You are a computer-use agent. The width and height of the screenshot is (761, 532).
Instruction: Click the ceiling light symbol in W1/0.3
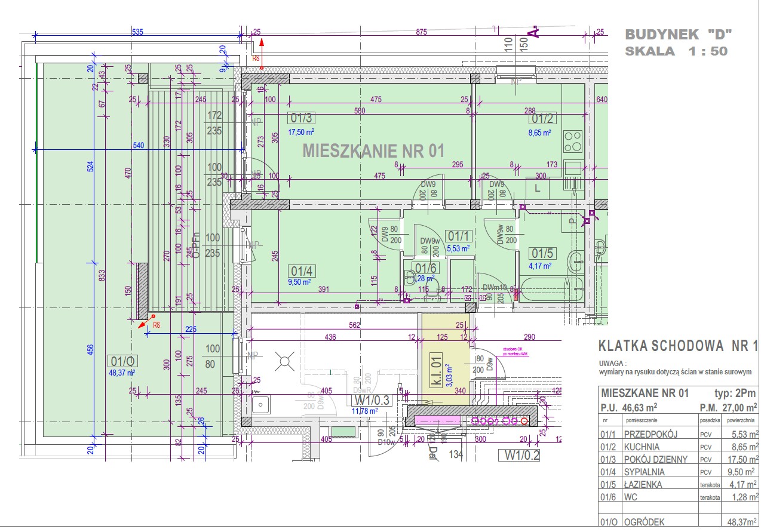coord(284,360)
